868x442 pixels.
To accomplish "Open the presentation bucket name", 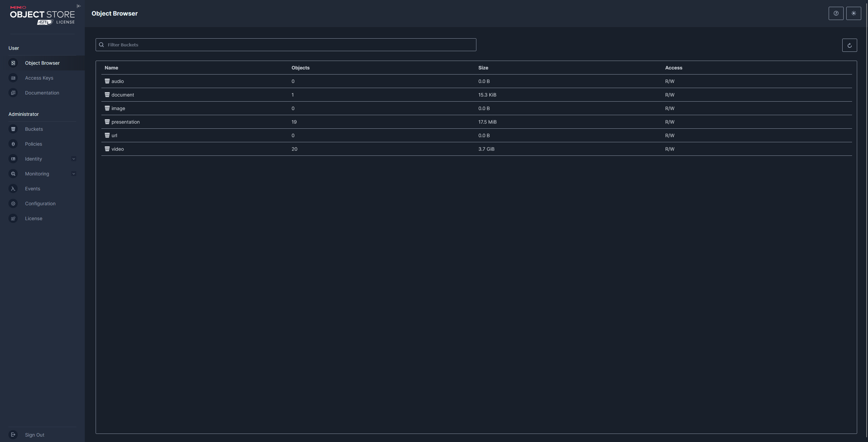I will tap(125, 122).
